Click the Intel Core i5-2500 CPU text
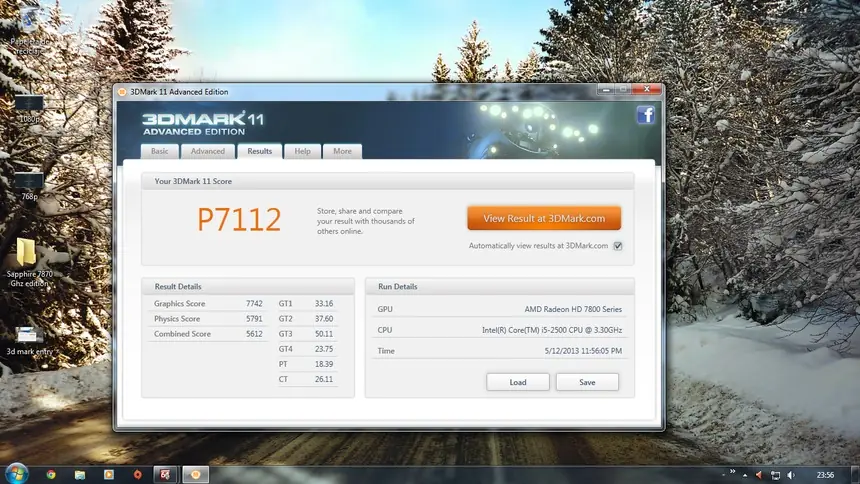Viewport: 860px width, 484px height. click(552, 330)
